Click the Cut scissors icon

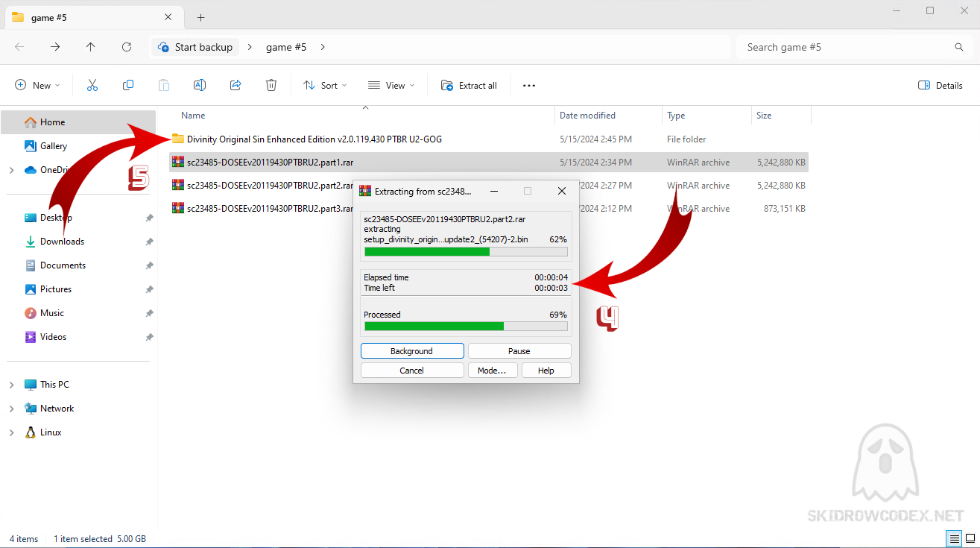pos(92,86)
